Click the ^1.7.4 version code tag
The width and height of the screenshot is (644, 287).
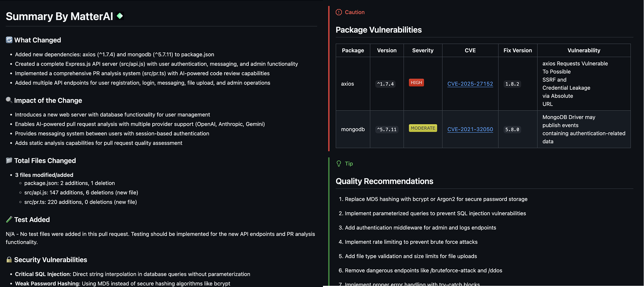386,84
